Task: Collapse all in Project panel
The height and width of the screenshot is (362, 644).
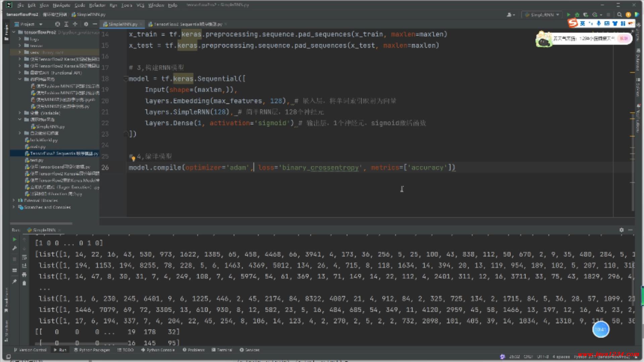Action: tap(75, 24)
